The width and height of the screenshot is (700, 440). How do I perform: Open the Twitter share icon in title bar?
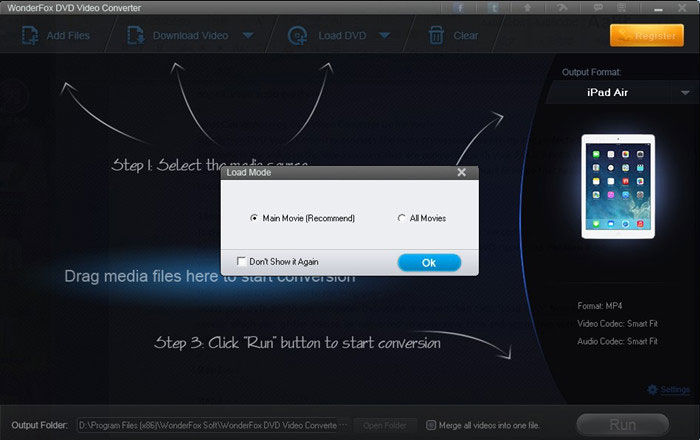point(493,8)
